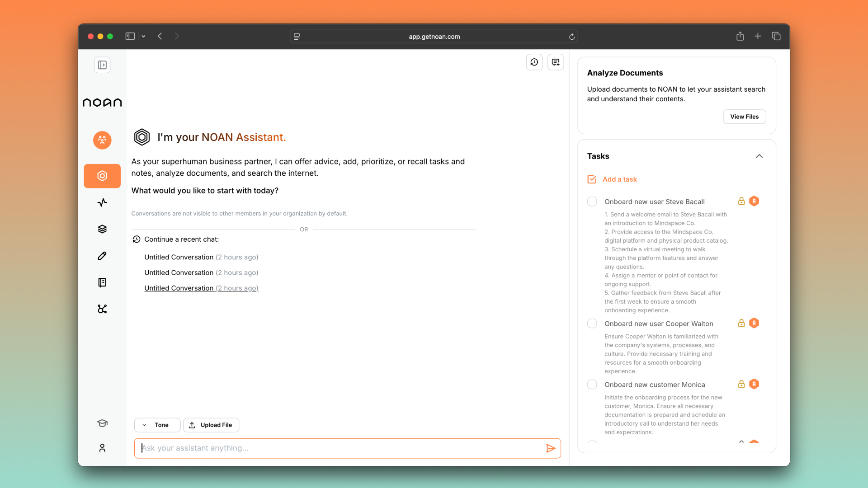Image resolution: width=868 pixels, height=488 pixels.
Task: Open the team avatar orange circle icon
Action: (x=102, y=140)
